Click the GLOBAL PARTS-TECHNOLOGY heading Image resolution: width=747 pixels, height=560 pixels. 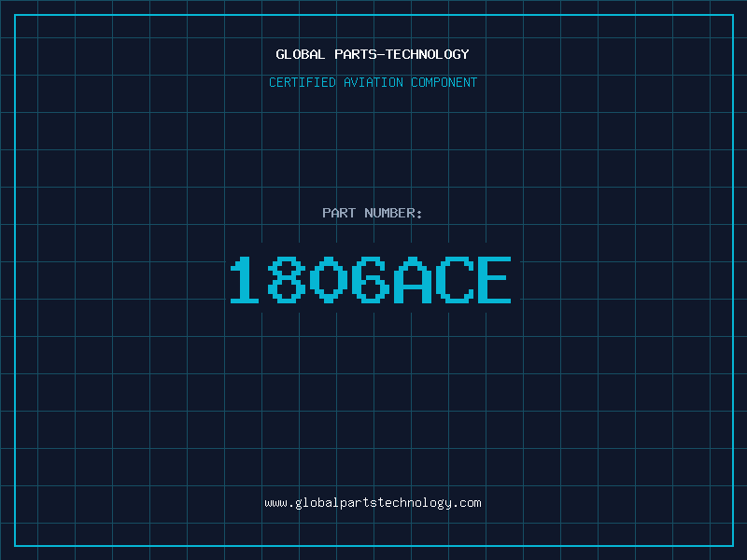(x=373, y=54)
